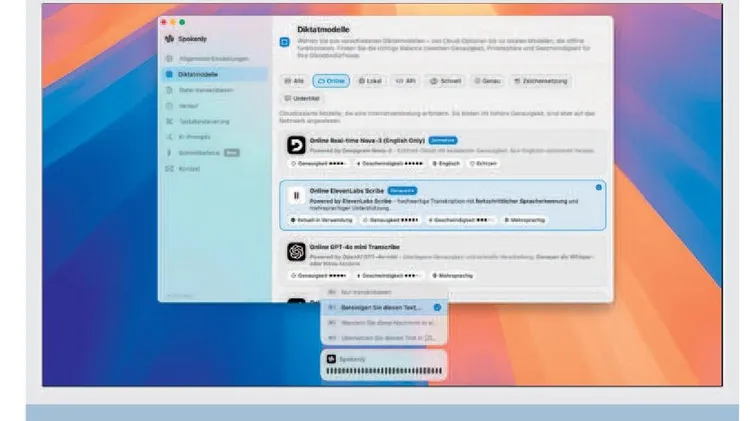750x421 pixels.
Task: Click the blue badge next to ElevenLabs Scribe
Action: click(402, 191)
